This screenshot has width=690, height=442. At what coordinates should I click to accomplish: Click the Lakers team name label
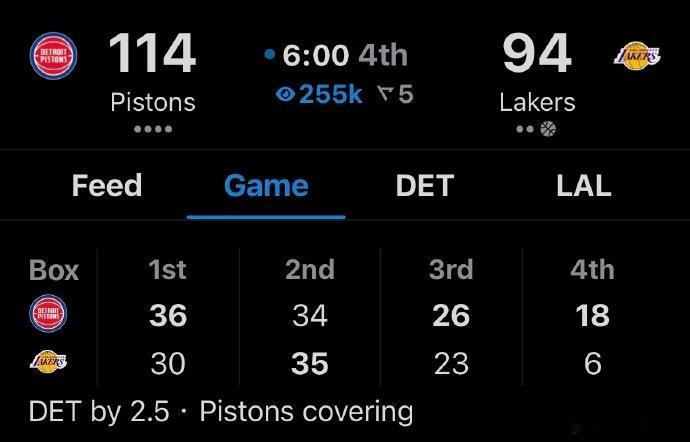click(x=537, y=102)
